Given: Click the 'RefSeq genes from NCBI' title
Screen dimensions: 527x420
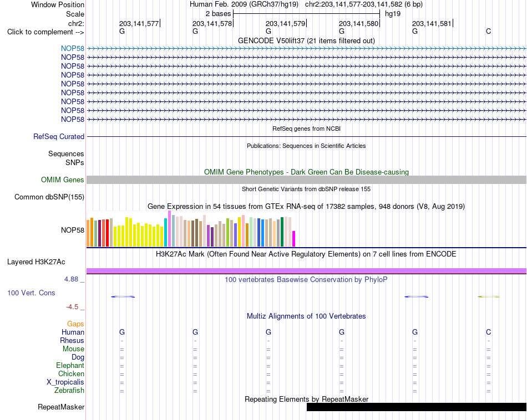Looking at the screenshot, I should click(x=306, y=129).
